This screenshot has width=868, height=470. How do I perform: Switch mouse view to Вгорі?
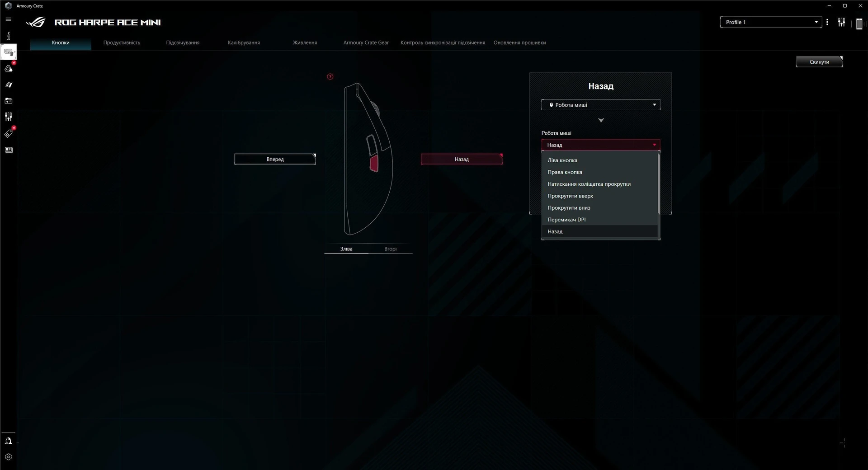pos(391,249)
